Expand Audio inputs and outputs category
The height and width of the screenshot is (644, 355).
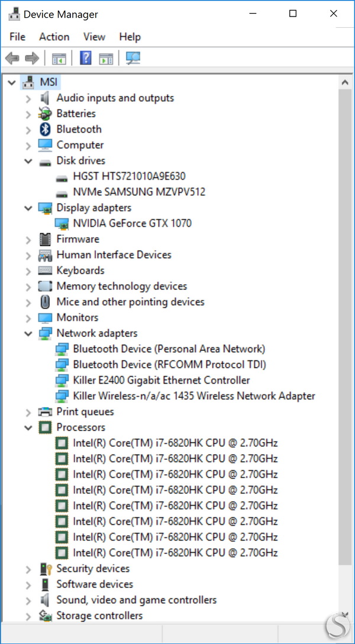tap(28, 99)
